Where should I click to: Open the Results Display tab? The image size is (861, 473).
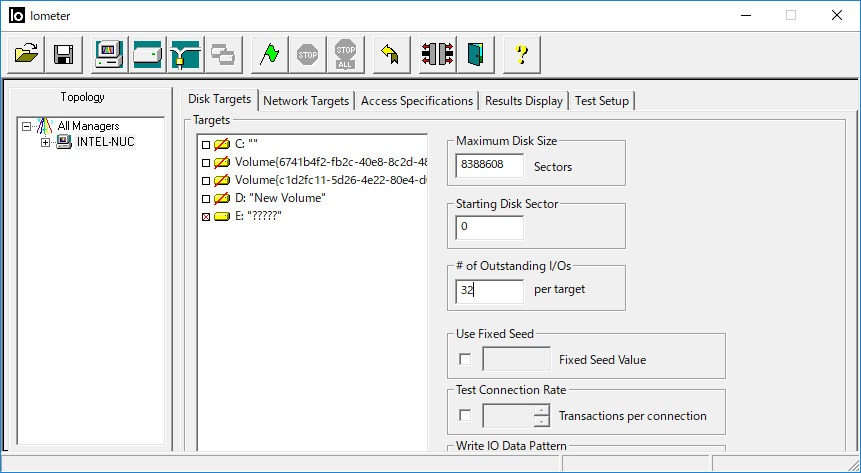coord(523,101)
